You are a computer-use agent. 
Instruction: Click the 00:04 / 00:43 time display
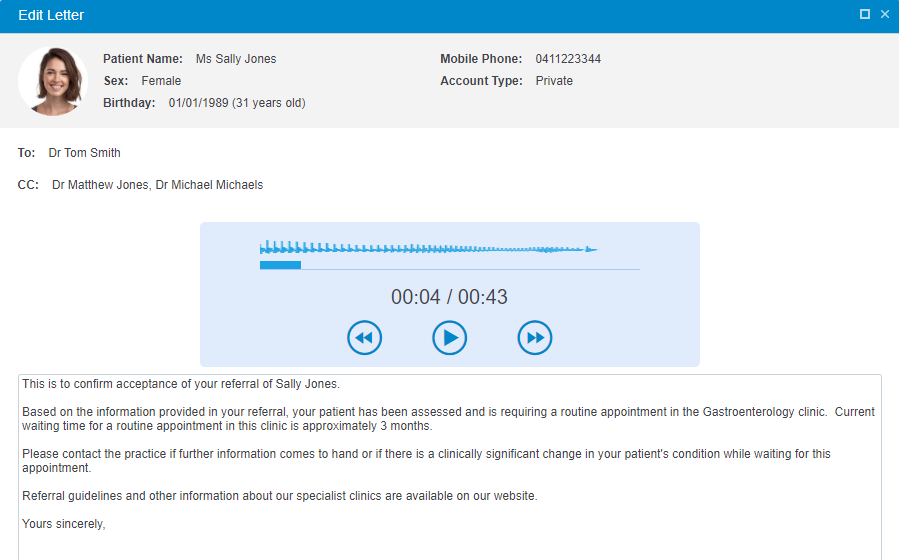click(450, 297)
